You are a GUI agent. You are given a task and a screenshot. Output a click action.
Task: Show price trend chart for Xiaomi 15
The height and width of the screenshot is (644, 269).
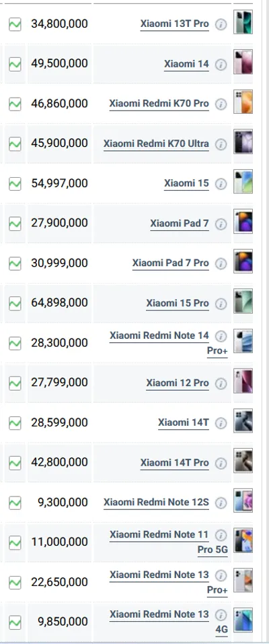coord(15,184)
